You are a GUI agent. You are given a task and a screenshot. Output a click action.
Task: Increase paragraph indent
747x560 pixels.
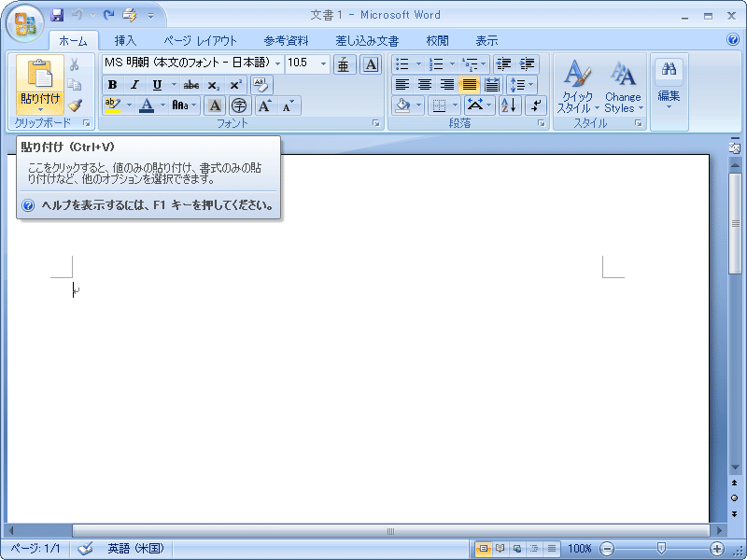coord(527,63)
